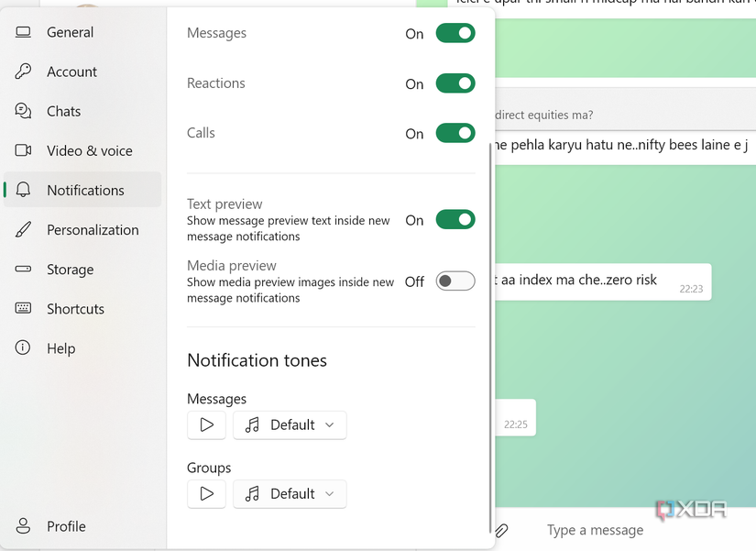Turn off Reactions notifications toggle

tap(455, 83)
